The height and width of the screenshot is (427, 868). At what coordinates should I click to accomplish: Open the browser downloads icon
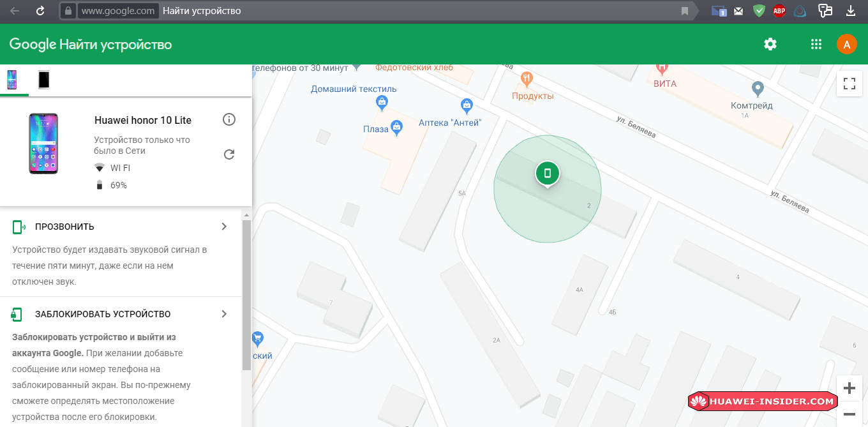click(x=850, y=11)
